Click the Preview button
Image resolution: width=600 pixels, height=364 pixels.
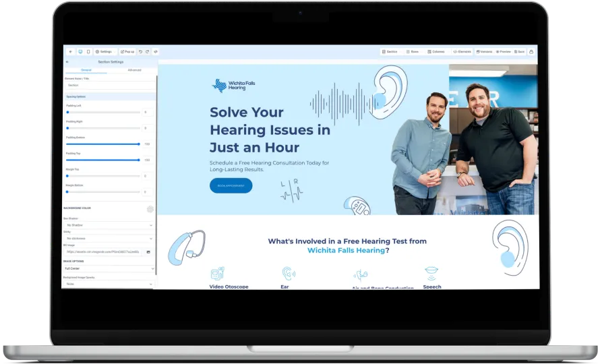point(504,52)
